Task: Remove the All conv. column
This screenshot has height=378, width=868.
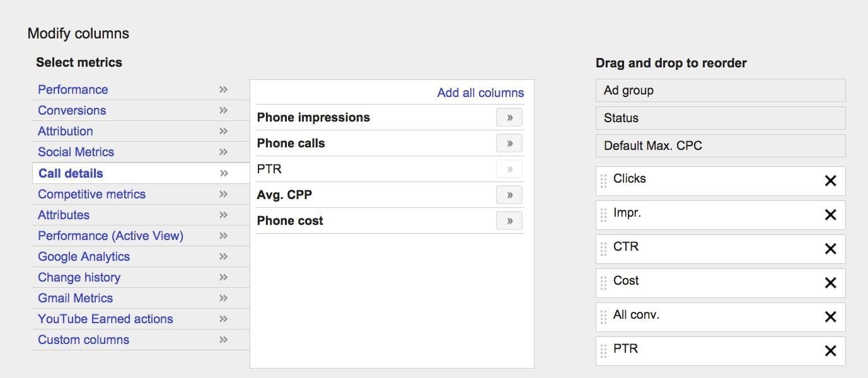Action: point(830,317)
